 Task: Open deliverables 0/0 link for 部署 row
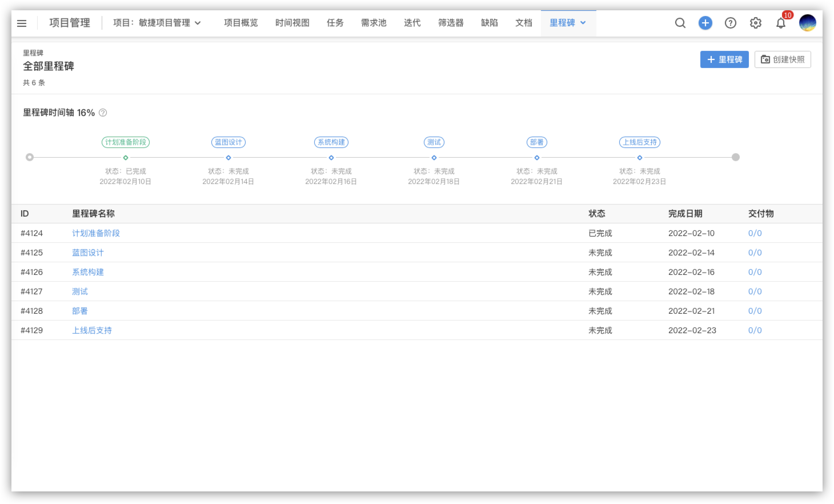pos(755,311)
